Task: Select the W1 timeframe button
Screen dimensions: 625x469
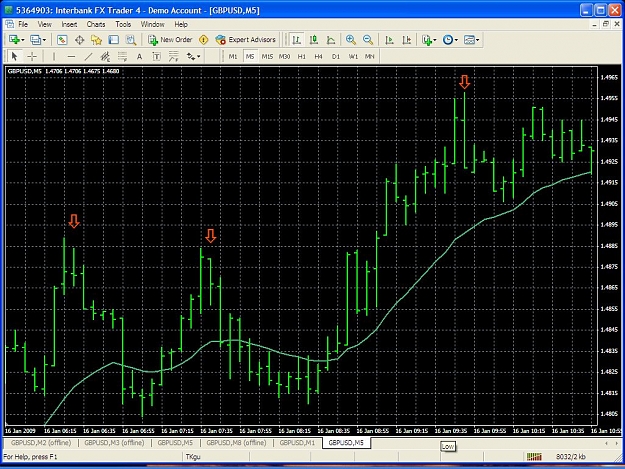Action: coord(353,57)
